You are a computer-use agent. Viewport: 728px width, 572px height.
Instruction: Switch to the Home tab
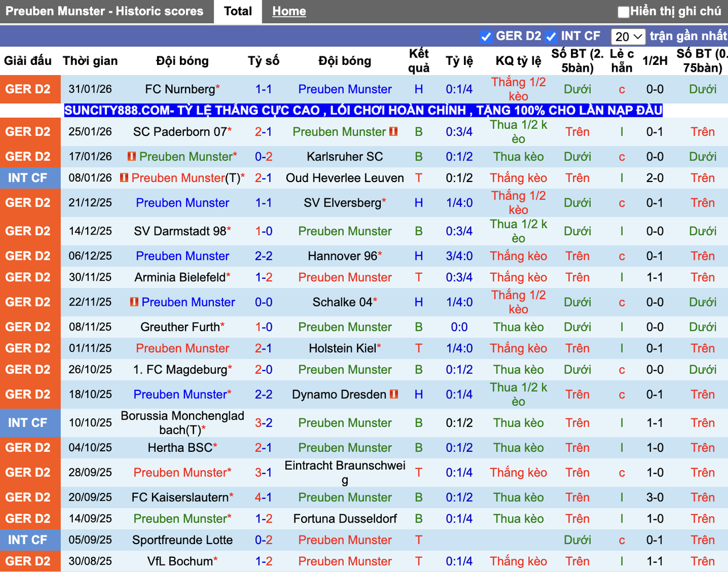tap(289, 11)
